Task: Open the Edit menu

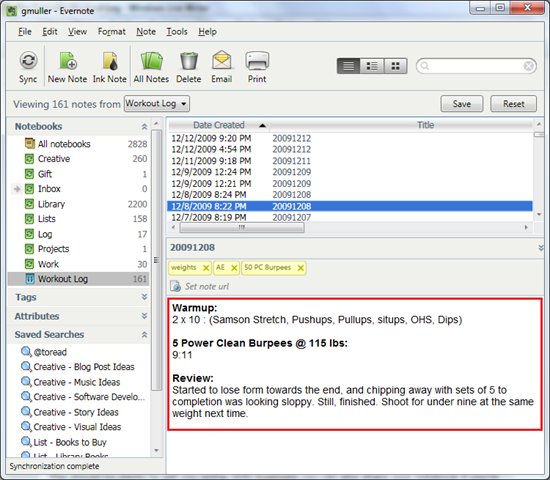Action: point(50,32)
